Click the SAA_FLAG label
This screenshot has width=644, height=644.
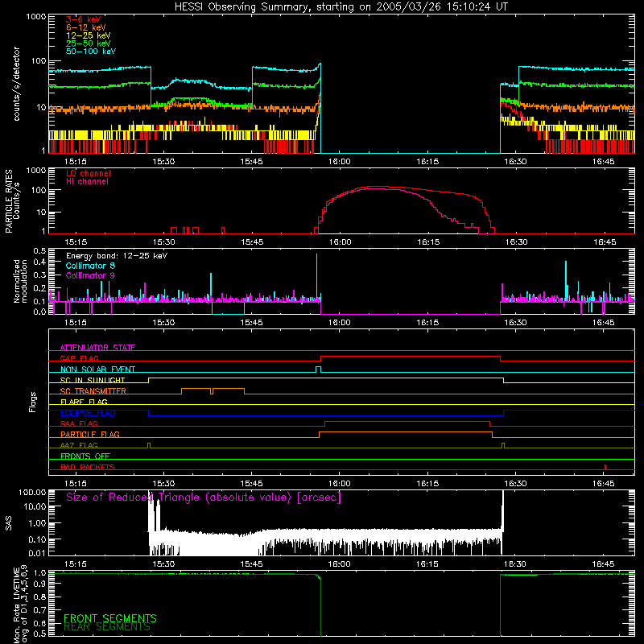click(x=79, y=423)
